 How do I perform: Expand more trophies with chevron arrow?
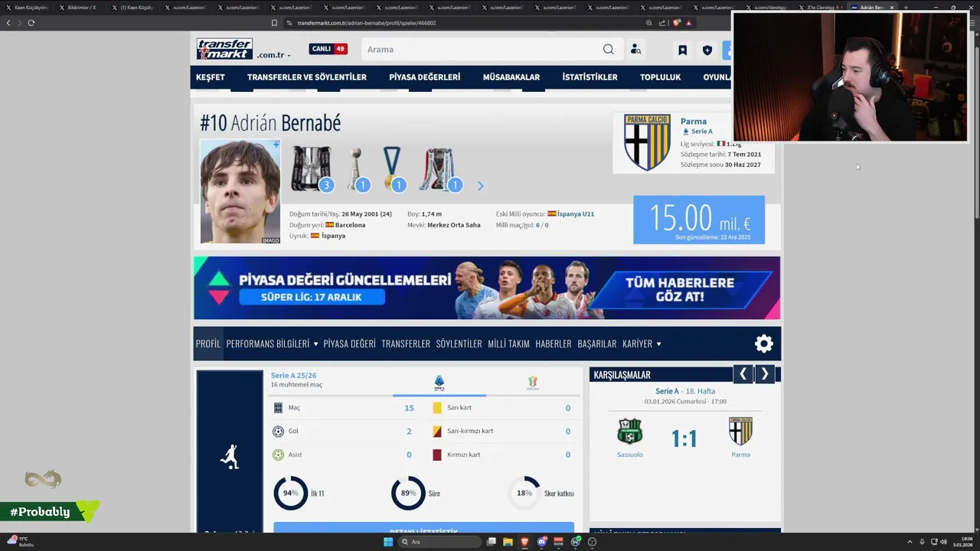point(480,186)
